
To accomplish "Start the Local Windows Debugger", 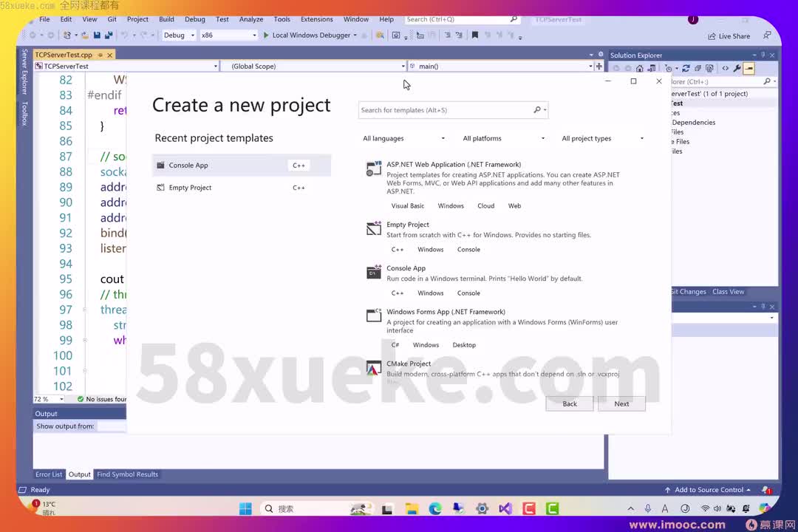I will tap(307, 35).
